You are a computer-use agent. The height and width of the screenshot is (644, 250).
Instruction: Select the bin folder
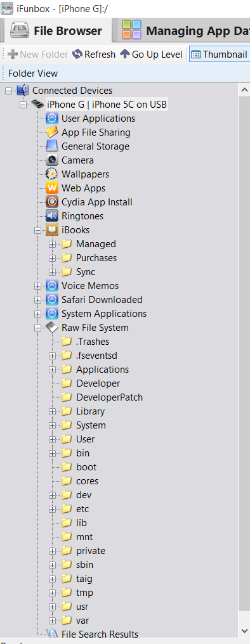click(x=82, y=453)
